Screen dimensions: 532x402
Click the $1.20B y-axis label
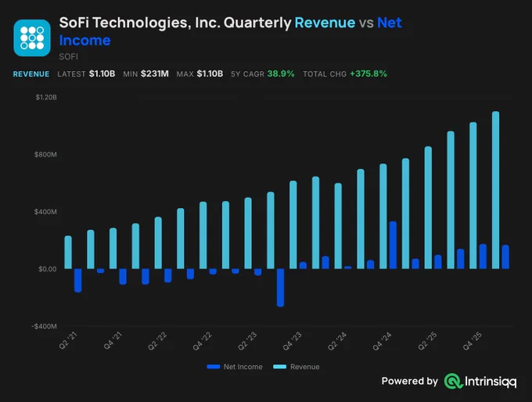(x=46, y=97)
